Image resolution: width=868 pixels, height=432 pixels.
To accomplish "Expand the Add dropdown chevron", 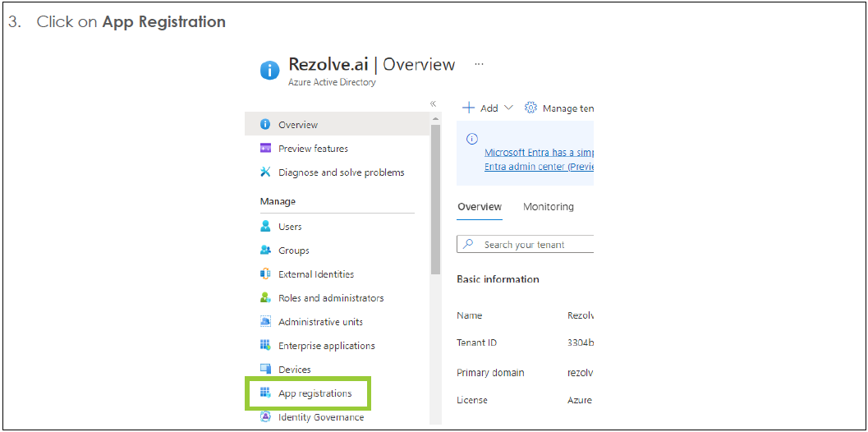I will pos(509,108).
